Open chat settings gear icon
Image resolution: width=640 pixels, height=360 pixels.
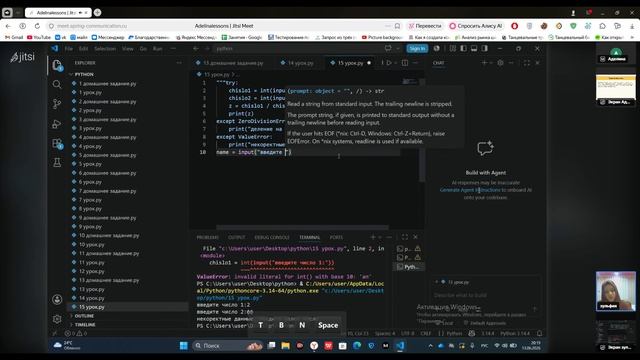coord(500,63)
